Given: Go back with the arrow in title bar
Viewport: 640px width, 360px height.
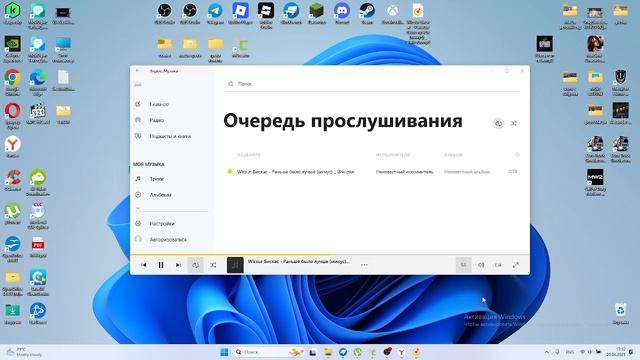Looking at the screenshot, I should click(138, 71).
